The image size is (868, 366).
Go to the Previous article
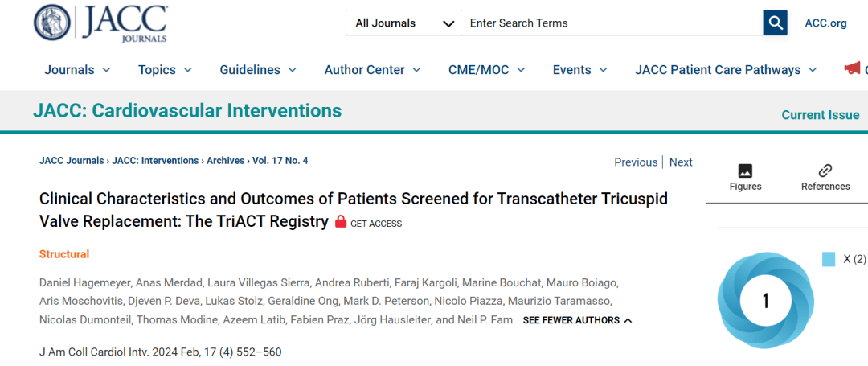[x=636, y=162]
